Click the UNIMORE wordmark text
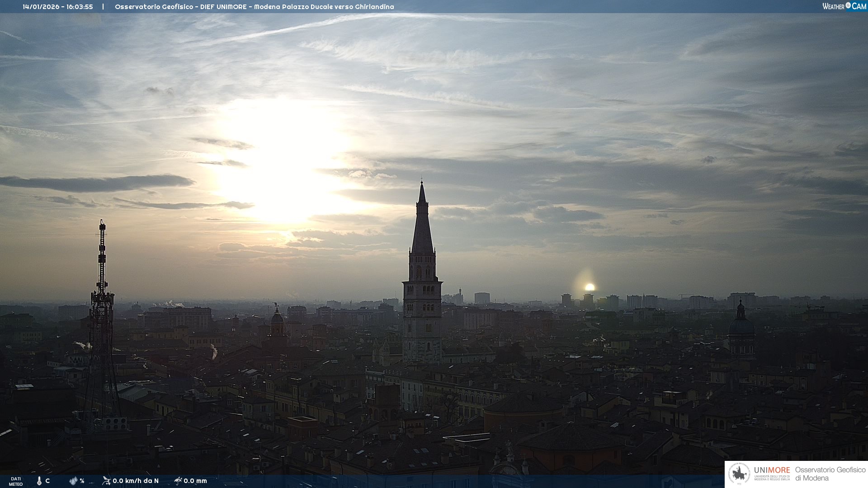 tap(772, 470)
